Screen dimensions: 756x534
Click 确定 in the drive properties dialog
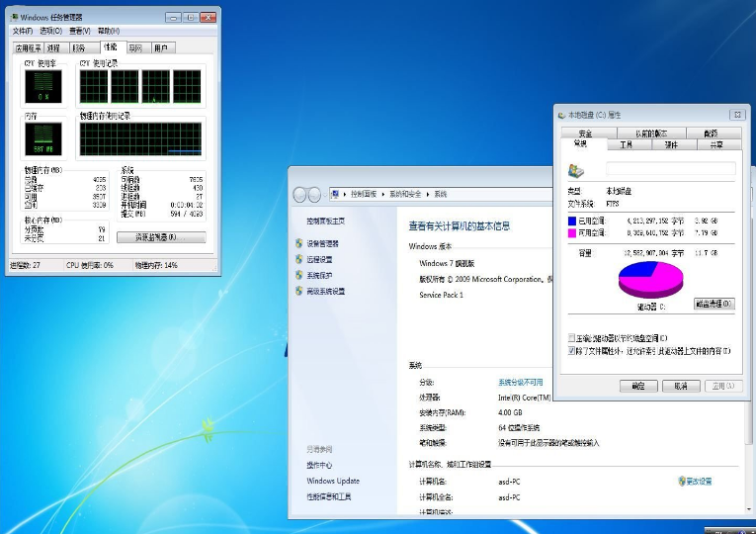(x=638, y=386)
